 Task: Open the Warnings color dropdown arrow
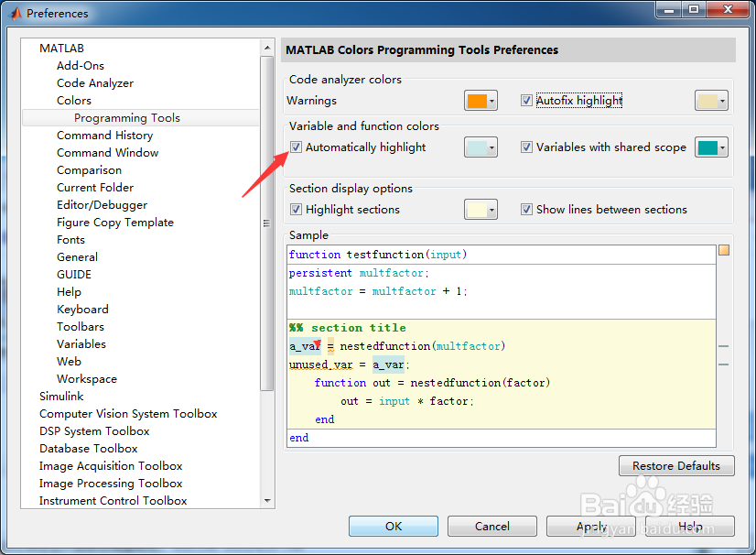pyautogui.click(x=491, y=101)
